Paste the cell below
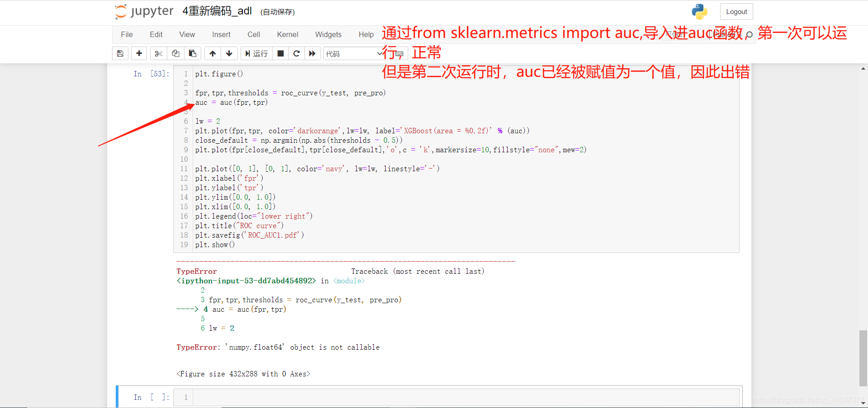This screenshot has height=408, width=868. (193, 53)
